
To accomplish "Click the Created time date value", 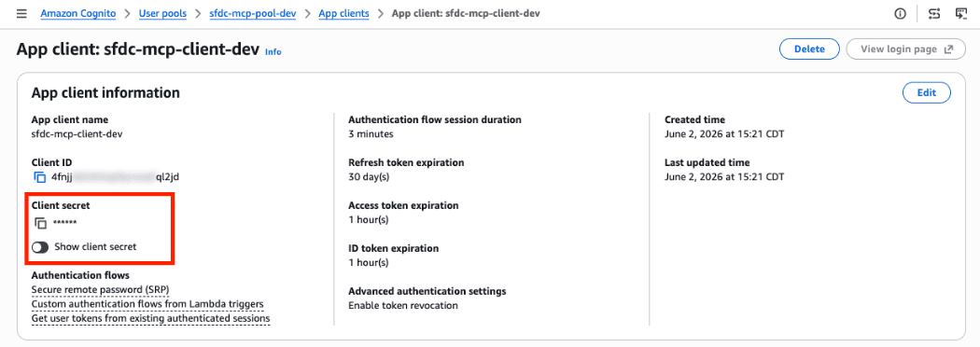I will (724, 133).
